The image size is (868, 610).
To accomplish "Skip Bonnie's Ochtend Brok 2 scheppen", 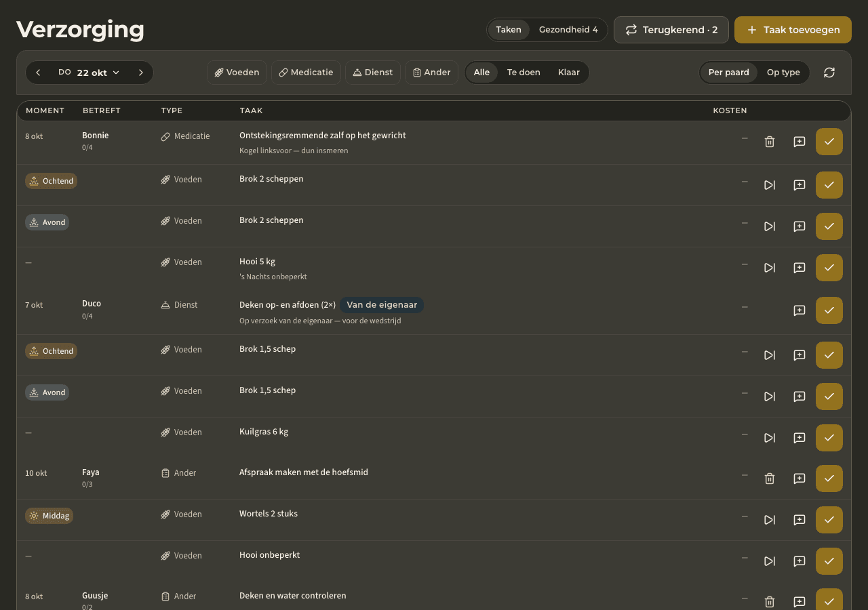I will tap(770, 185).
